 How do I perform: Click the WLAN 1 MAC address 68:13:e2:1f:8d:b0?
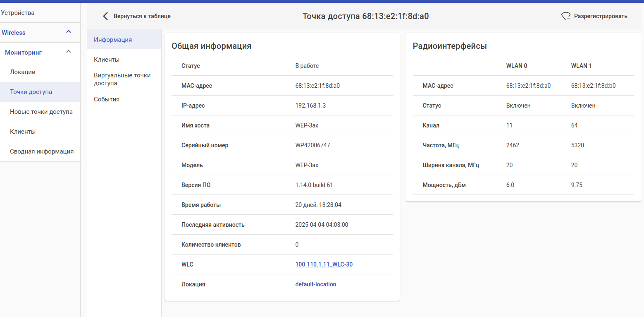coord(593,86)
